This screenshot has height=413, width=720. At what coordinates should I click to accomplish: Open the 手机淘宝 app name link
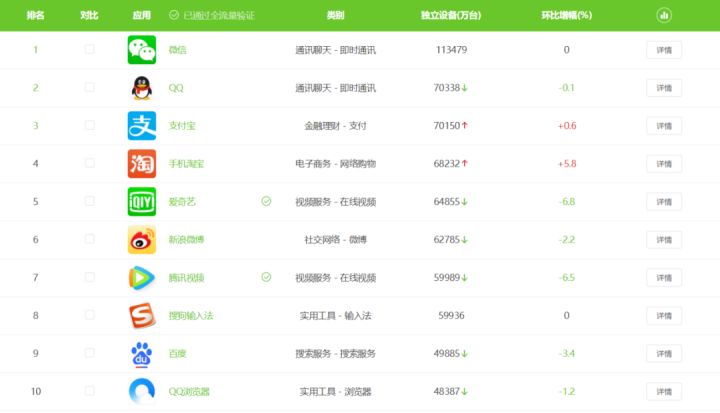[x=186, y=164]
